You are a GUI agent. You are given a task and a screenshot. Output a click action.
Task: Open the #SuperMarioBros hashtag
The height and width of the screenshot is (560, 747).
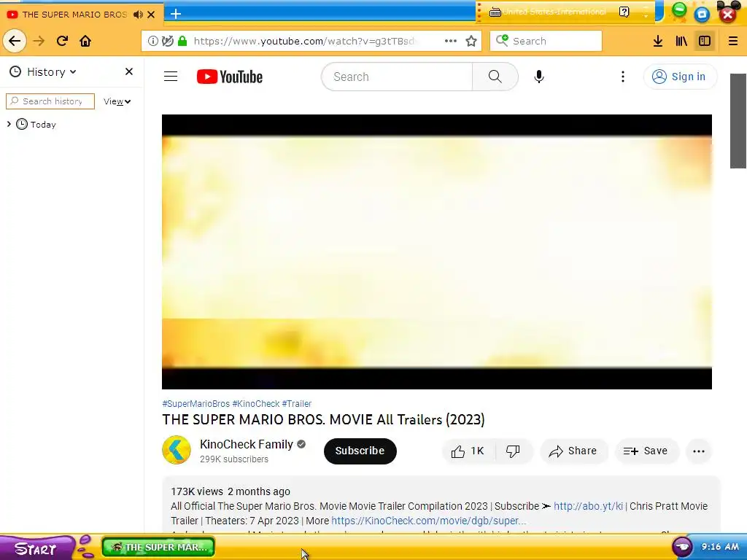(x=196, y=404)
